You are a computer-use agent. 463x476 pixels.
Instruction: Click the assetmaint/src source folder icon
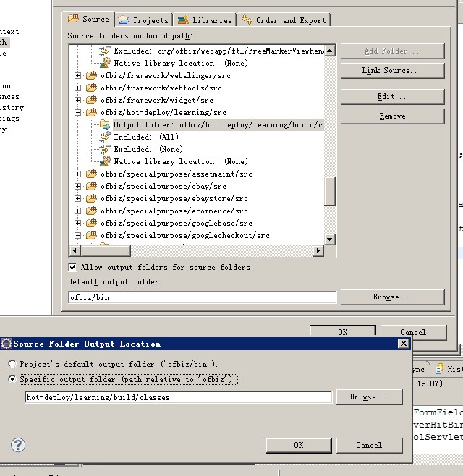(x=91, y=174)
